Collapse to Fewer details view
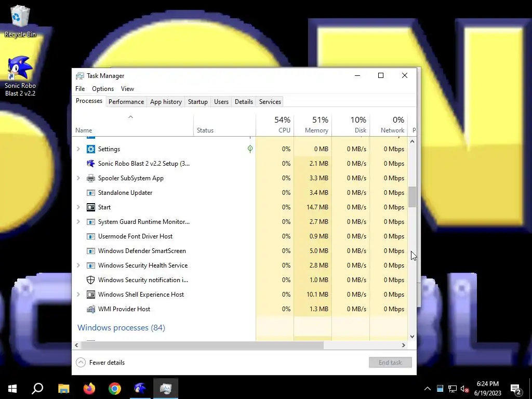The width and height of the screenshot is (532, 399). coord(100,362)
